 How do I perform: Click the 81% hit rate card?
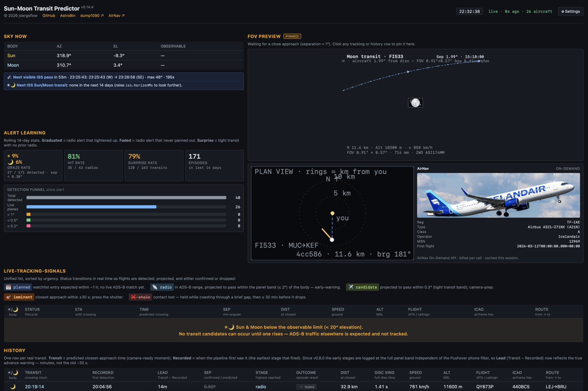pos(93,166)
